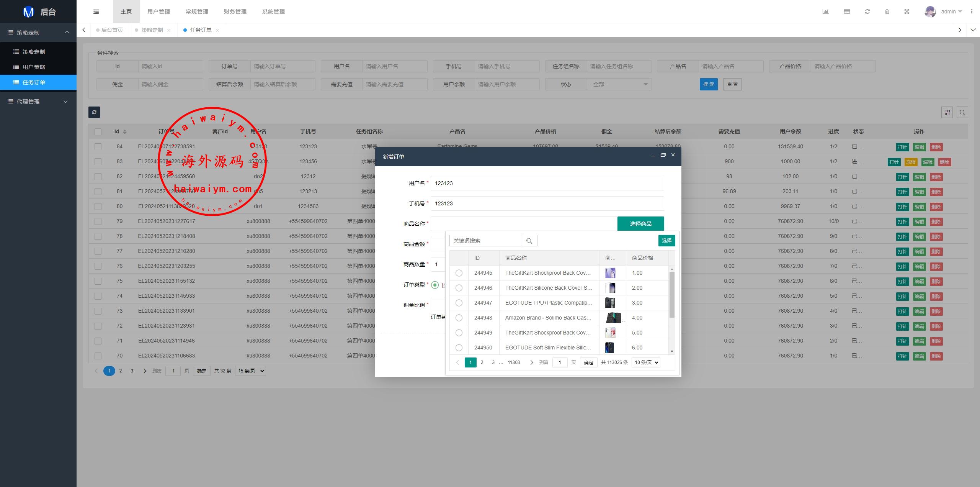The image size is (980, 487).
Task: Click the sidebar collapse menu icon
Action: [x=96, y=11]
